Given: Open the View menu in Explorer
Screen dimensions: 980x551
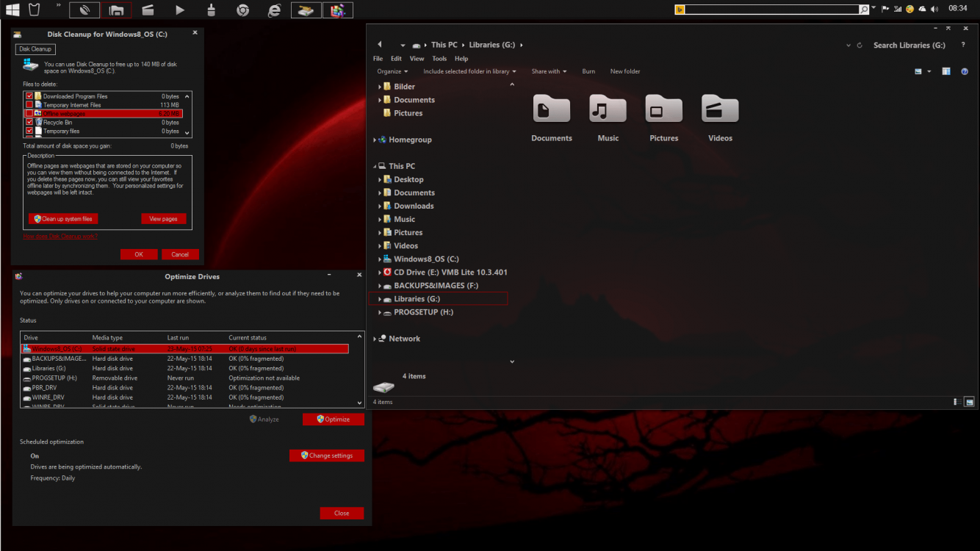Looking at the screenshot, I should coord(417,59).
